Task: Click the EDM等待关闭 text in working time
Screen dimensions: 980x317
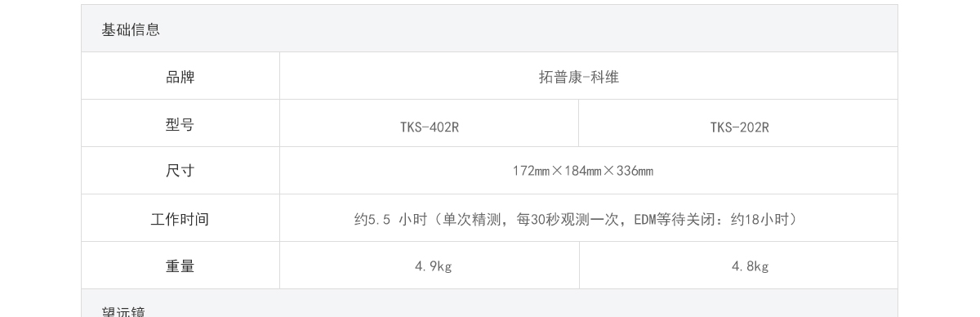Action: (x=675, y=219)
